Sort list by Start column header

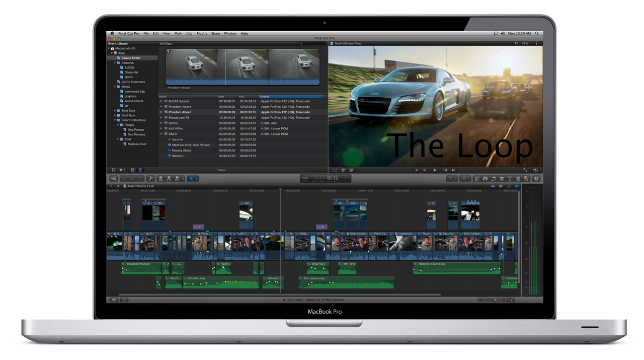tap(228, 96)
